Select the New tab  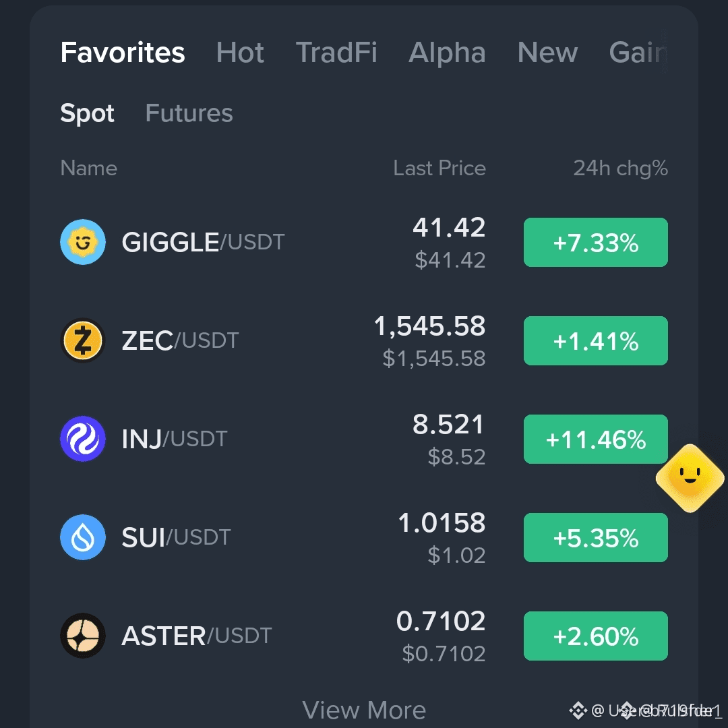pyautogui.click(x=547, y=52)
